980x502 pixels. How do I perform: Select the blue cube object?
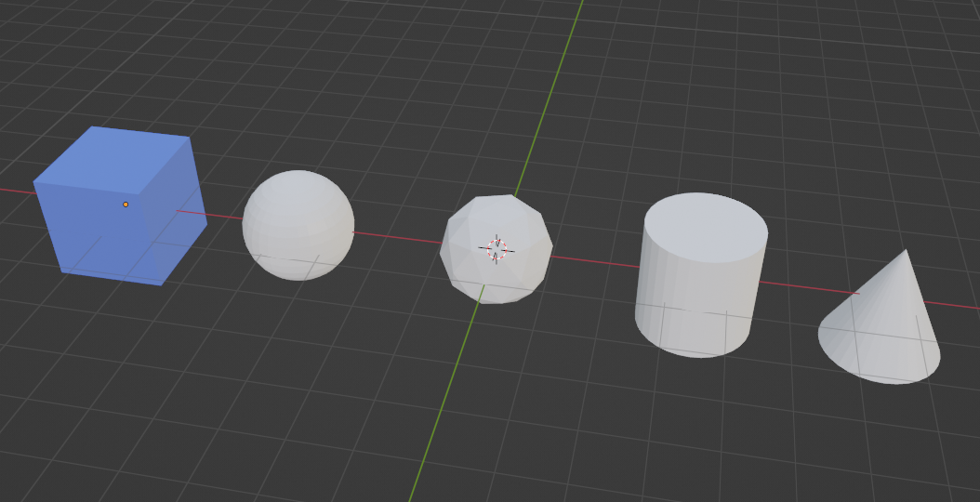coord(120,205)
